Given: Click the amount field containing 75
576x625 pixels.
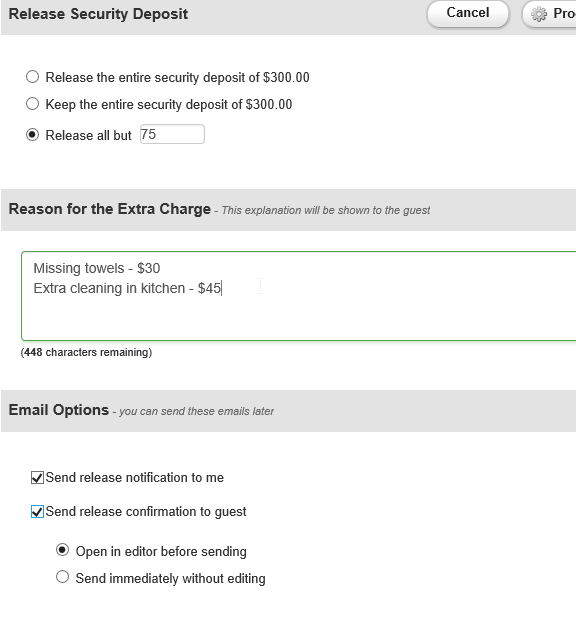Looking at the screenshot, I should (172, 134).
